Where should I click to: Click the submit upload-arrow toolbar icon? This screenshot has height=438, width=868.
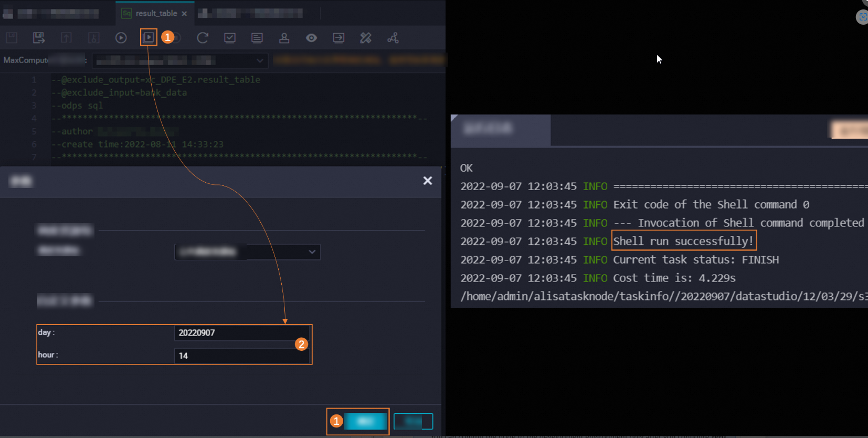pyautogui.click(x=66, y=38)
